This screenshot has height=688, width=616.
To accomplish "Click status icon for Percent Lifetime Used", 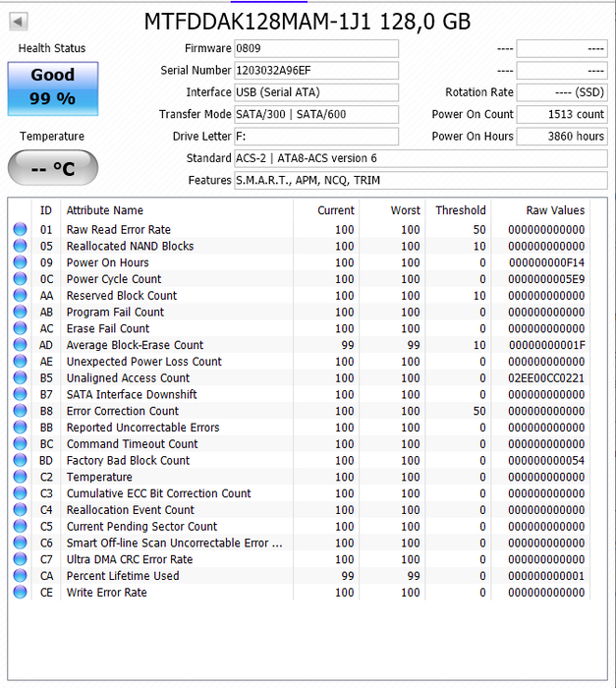I will [20, 576].
